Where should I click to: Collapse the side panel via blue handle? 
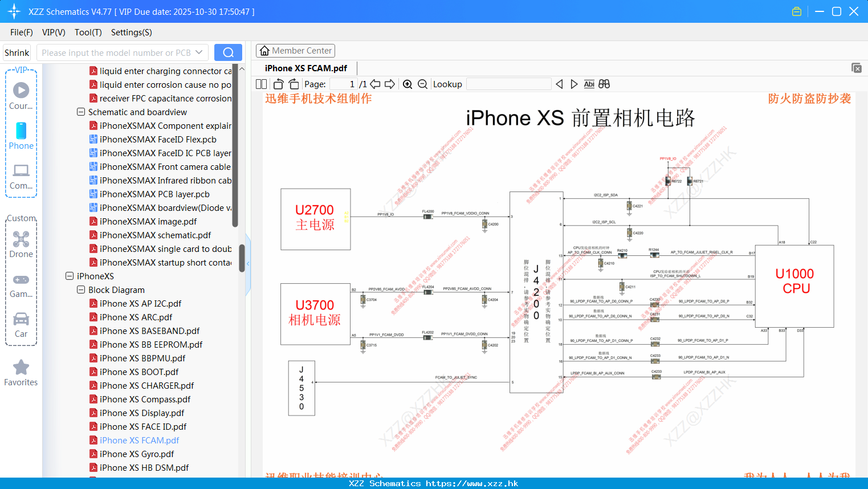click(x=248, y=265)
